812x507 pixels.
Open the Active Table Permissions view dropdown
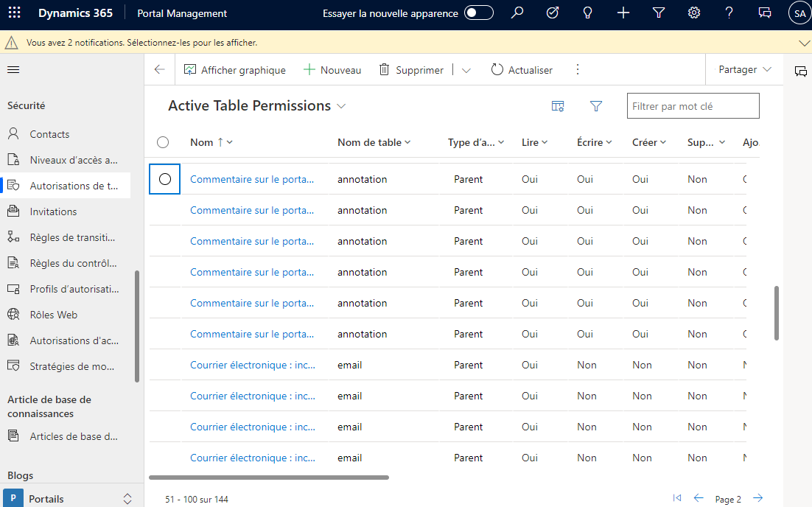(x=340, y=105)
